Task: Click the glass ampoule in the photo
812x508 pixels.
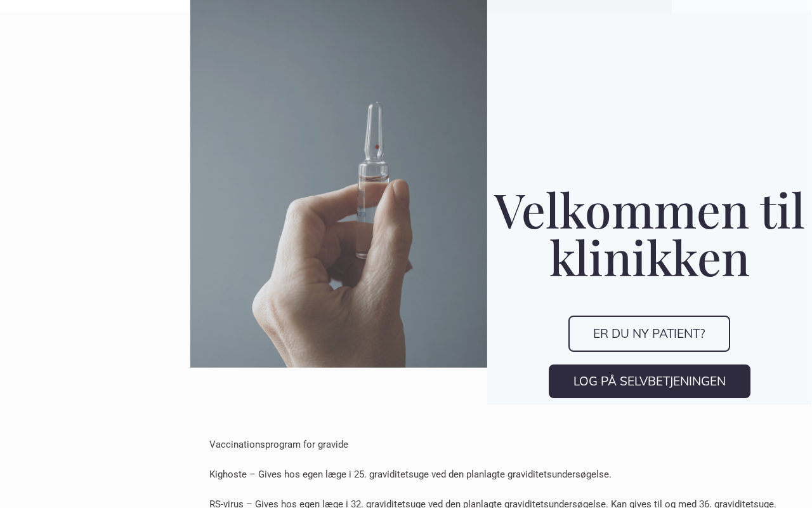Action: (374, 180)
